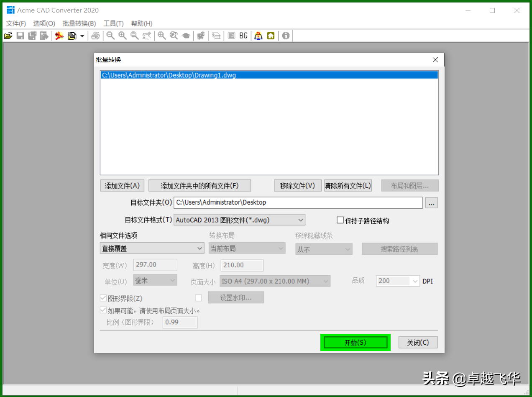Toggle the checkbox beside 设置水印

pyautogui.click(x=199, y=298)
